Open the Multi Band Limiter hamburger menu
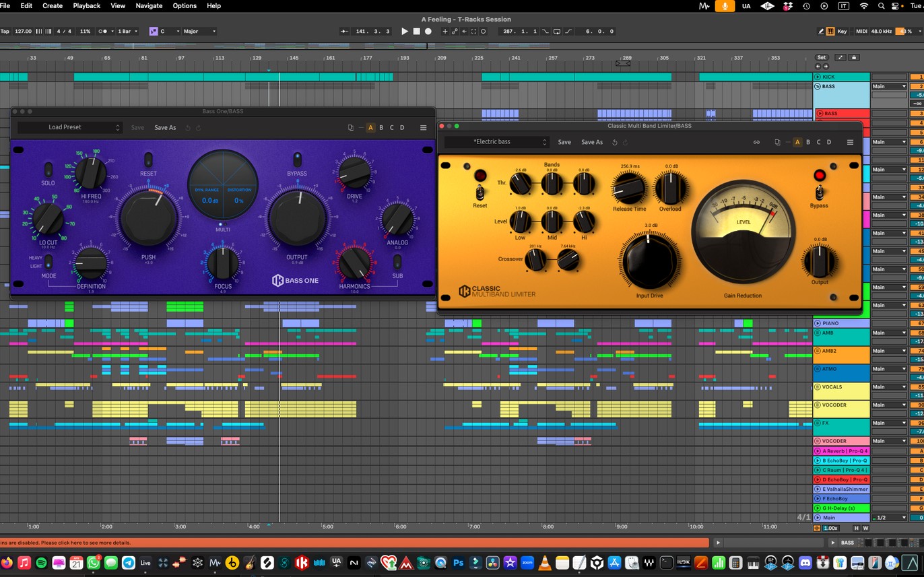This screenshot has height=577, width=924. click(850, 142)
